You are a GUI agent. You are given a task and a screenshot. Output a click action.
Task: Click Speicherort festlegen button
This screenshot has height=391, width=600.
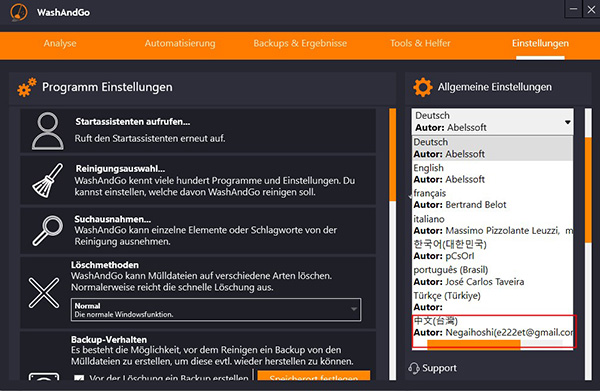(314, 375)
